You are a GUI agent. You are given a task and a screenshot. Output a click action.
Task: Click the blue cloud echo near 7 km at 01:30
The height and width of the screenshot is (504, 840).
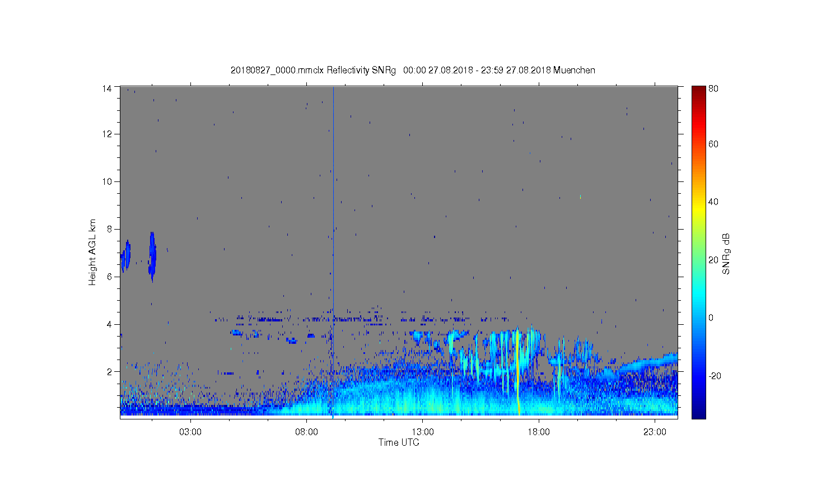tap(152, 256)
